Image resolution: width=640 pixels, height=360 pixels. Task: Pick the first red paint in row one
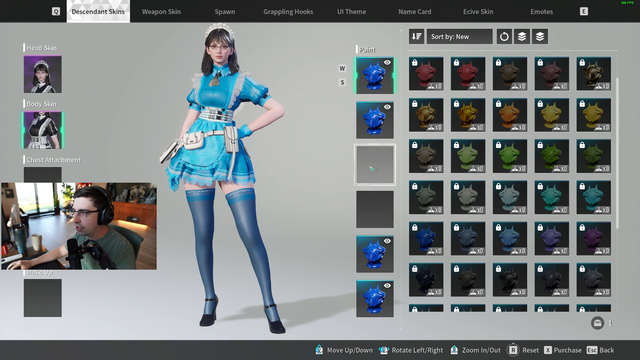[426, 73]
